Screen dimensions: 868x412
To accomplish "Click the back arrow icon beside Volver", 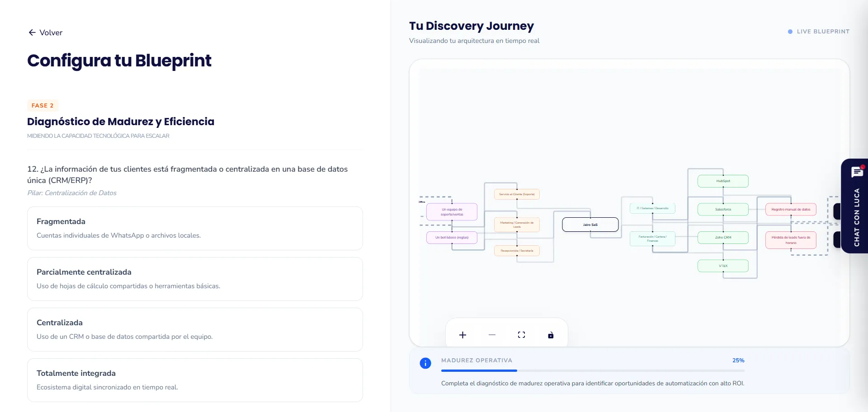I will (x=32, y=33).
